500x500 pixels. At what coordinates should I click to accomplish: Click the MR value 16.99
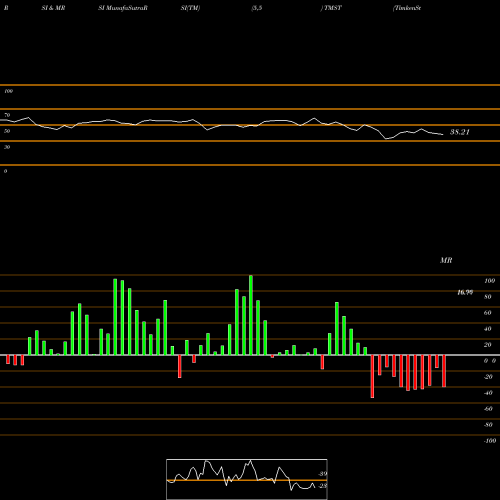click(x=465, y=293)
